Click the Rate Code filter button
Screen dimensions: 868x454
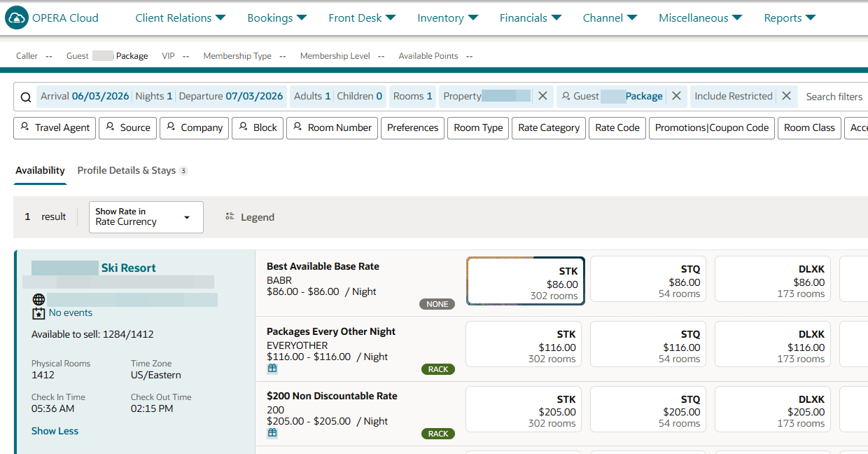point(617,128)
